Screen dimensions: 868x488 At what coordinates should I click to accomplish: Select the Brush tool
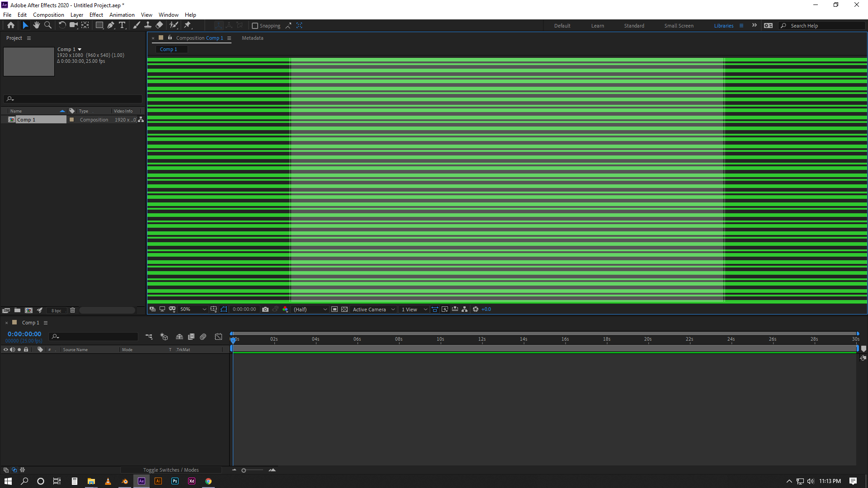pos(137,25)
